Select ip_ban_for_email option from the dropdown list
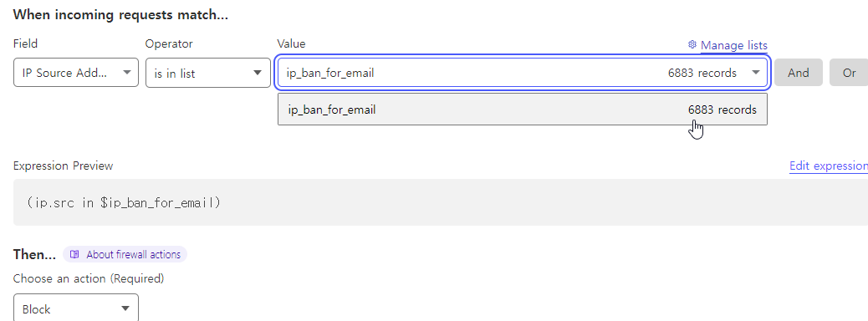This screenshot has width=868, height=321. pos(523,110)
